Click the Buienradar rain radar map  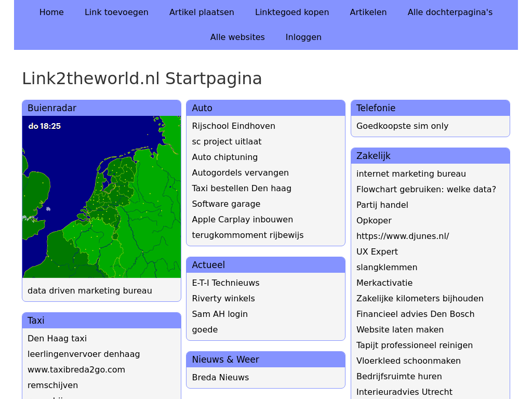coord(101,196)
